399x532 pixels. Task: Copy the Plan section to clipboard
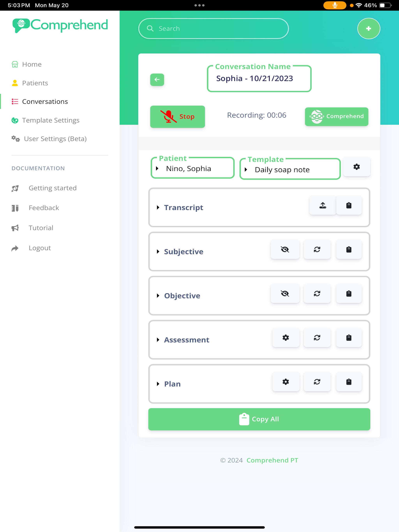click(349, 382)
